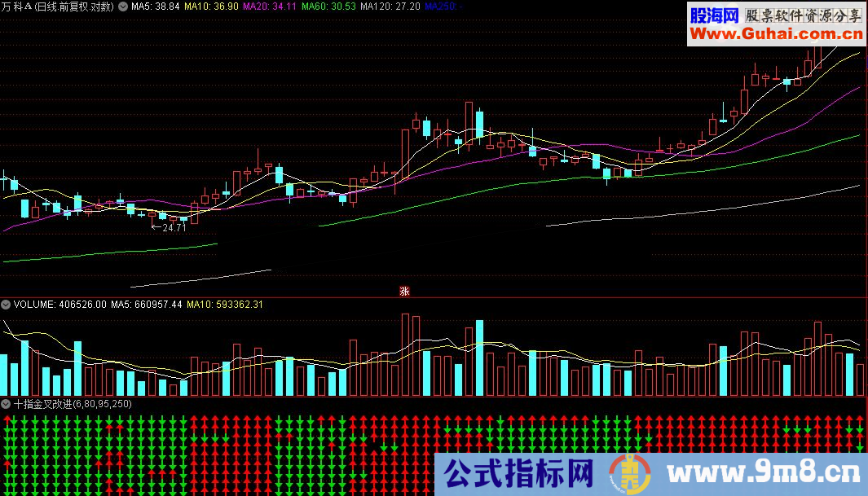Click the ←24.71 price annotation
This screenshot has height=496, width=868.
(x=167, y=228)
